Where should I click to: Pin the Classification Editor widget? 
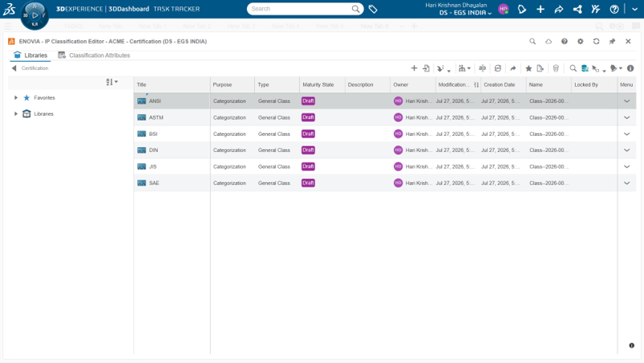point(613,41)
